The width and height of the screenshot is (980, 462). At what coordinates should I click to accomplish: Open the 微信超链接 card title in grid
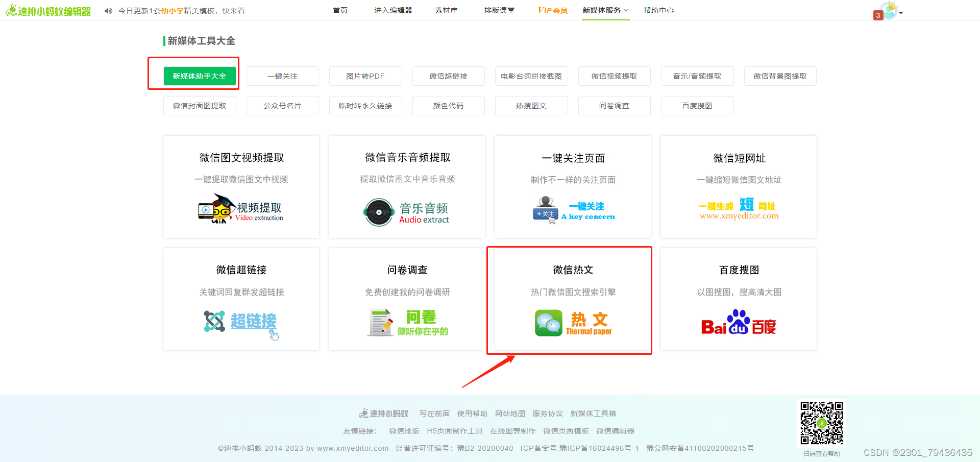click(x=241, y=270)
